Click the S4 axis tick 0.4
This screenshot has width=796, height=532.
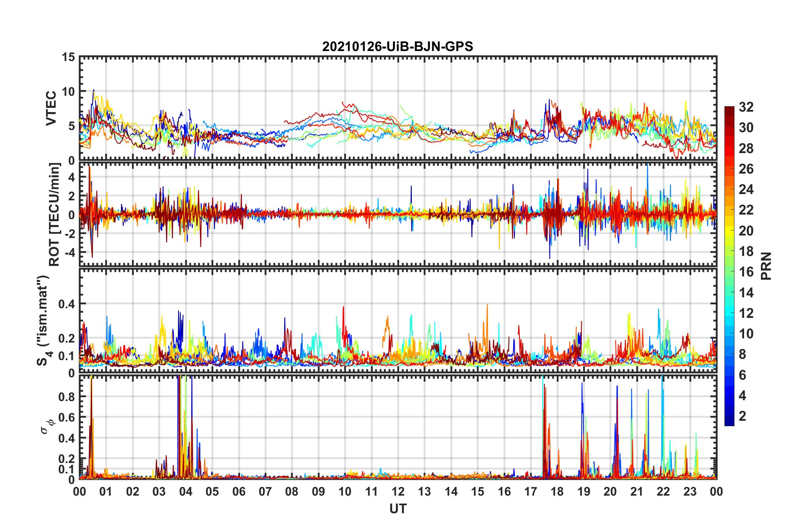[x=67, y=304]
